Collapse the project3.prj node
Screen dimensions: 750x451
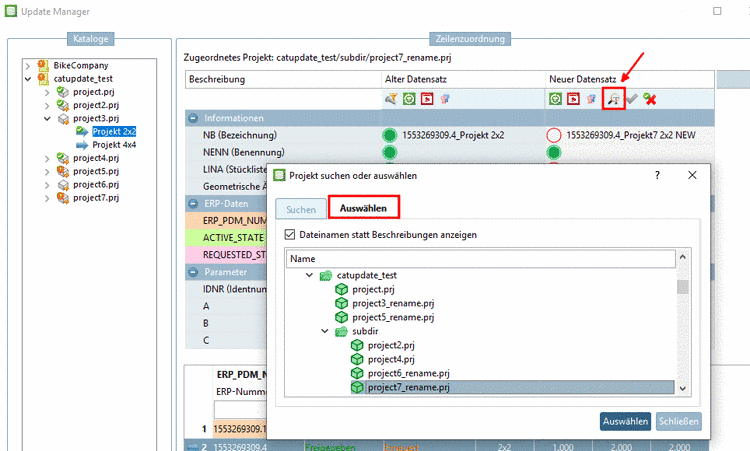(x=47, y=119)
